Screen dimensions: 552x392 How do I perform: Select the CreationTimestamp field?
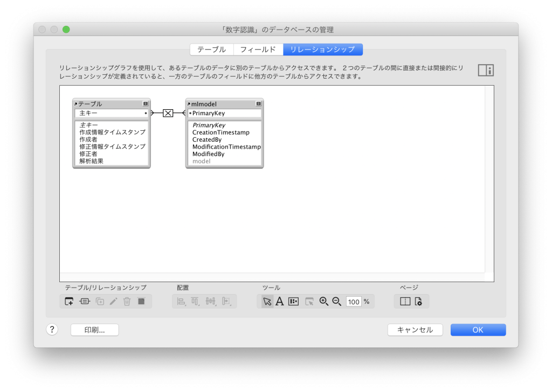click(x=220, y=132)
